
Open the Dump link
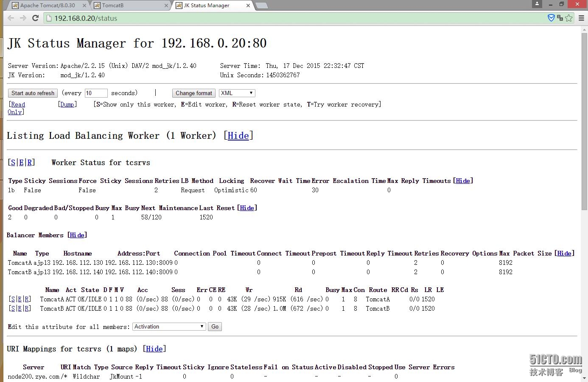(67, 104)
